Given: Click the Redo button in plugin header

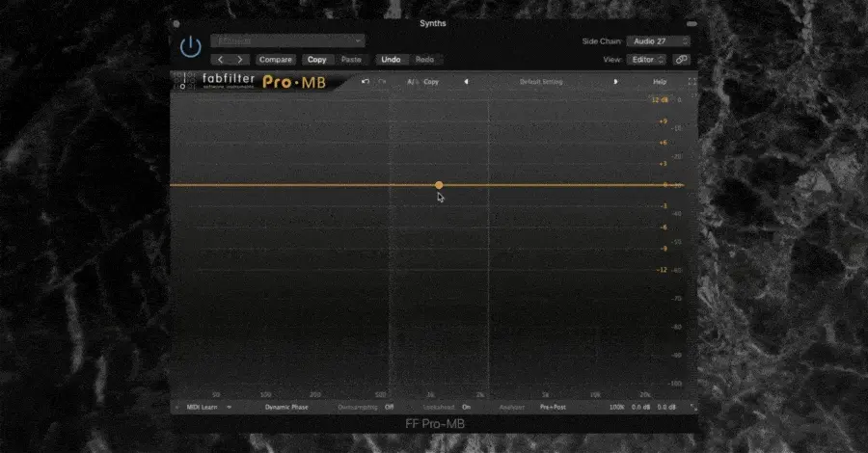Looking at the screenshot, I should pos(424,59).
